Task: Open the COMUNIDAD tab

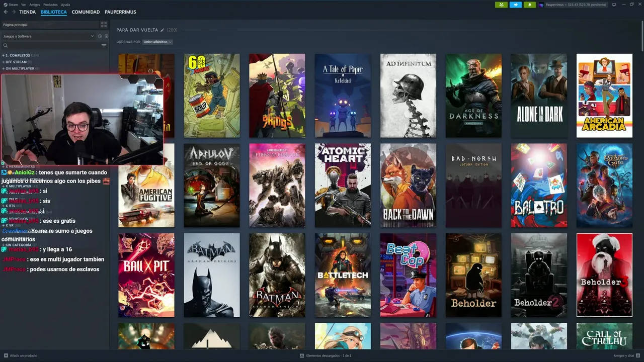Action: 86,12
